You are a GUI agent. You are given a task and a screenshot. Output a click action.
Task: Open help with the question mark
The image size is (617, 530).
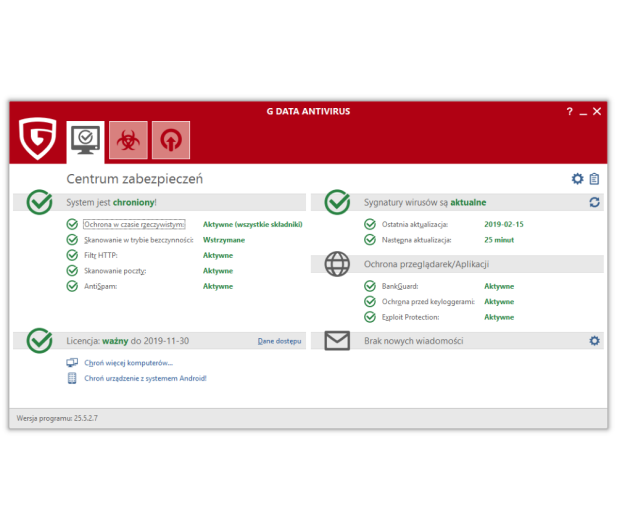[x=569, y=111]
